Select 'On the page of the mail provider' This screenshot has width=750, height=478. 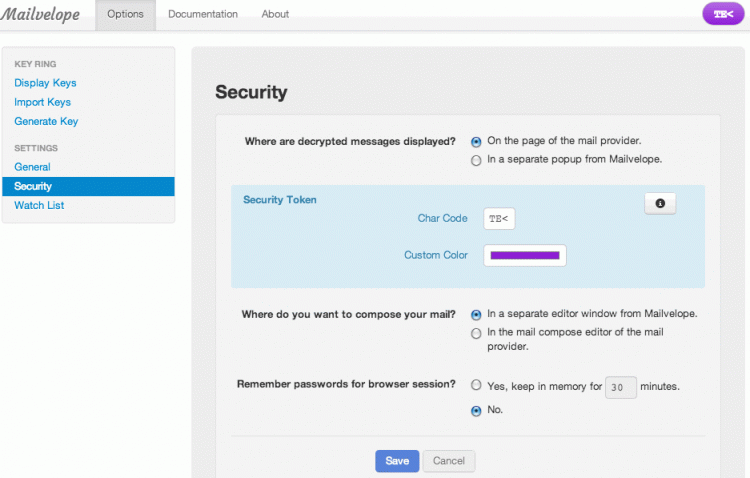476,142
